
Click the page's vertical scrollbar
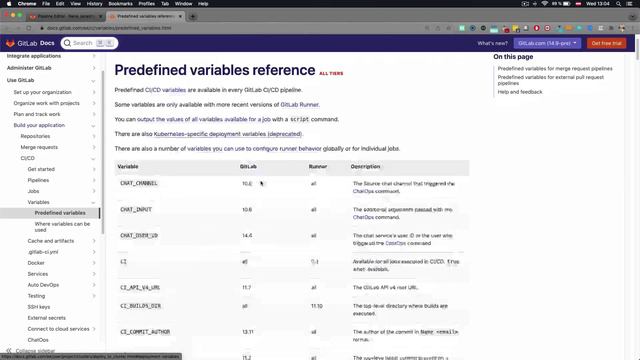click(x=638, y=49)
